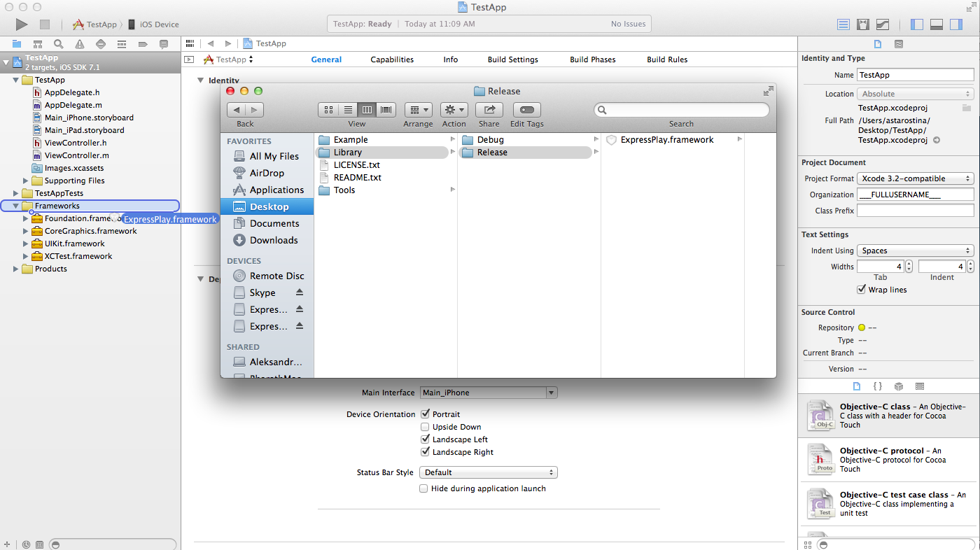Switch Finder to list view
The image size is (980, 550).
[348, 110]
